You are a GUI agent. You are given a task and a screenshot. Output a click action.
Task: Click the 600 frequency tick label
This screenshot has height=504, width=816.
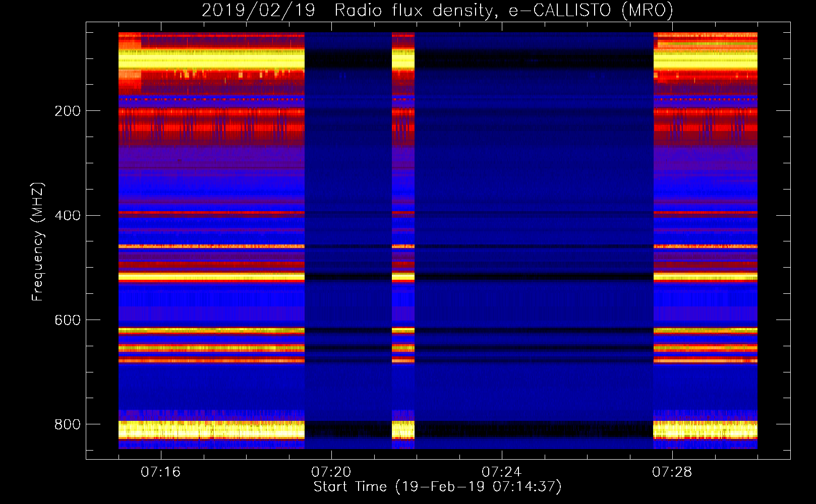68,321
